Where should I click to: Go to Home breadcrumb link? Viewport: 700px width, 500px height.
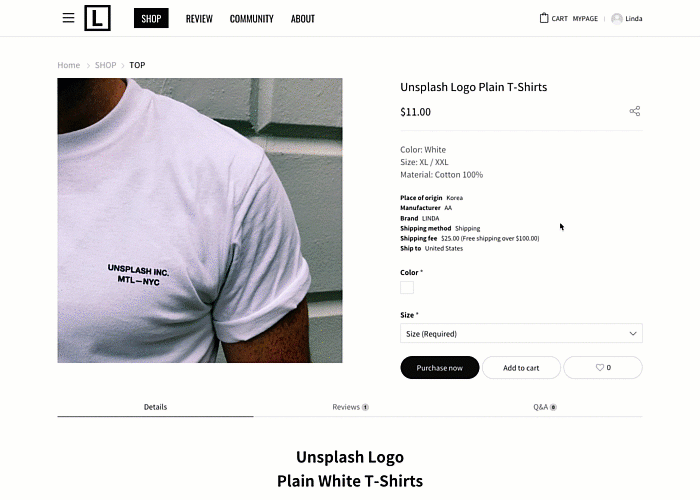pos(69,65)
